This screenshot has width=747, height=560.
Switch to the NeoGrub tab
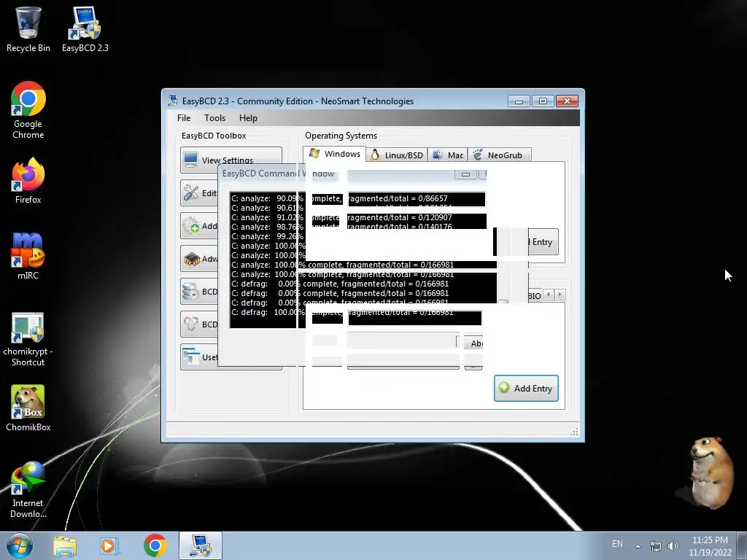coord(499,155)
